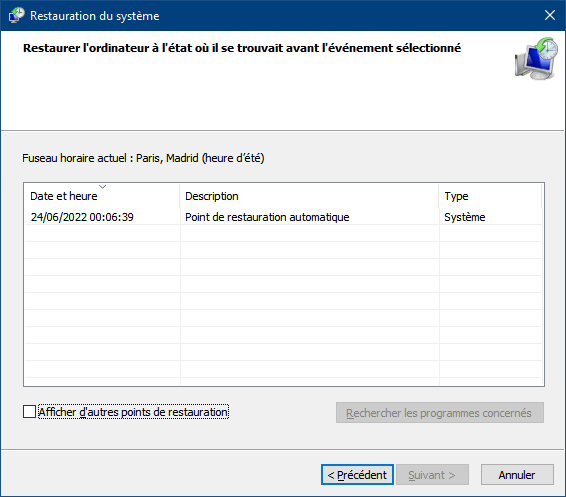The width and height of the screenshot is (566, 497).
Task: Click the 'Système' type cell
Action: tap(465, 217)
